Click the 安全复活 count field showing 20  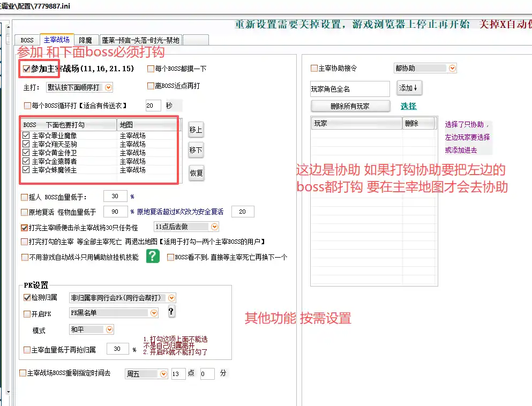coord(243,212)
